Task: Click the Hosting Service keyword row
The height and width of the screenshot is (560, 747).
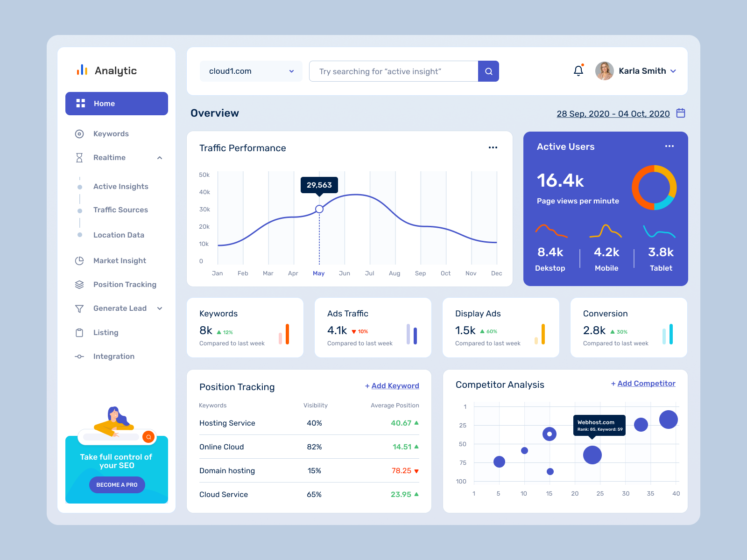Action: [309, 423]
